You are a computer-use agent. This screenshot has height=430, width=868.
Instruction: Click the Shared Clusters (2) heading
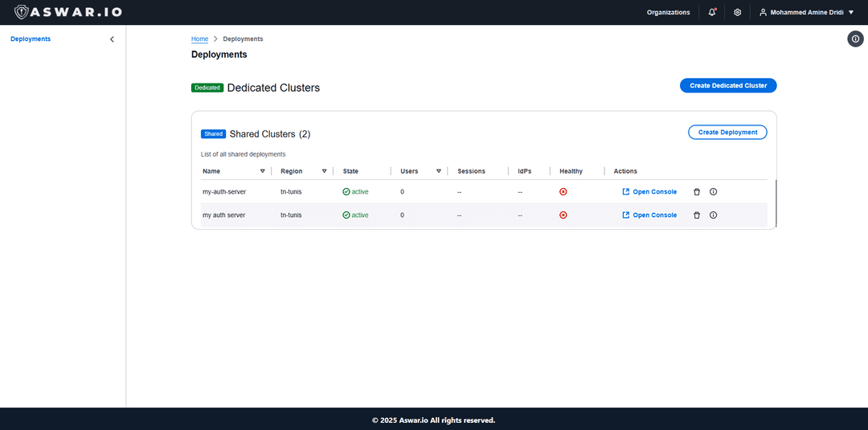pos(270,134)
